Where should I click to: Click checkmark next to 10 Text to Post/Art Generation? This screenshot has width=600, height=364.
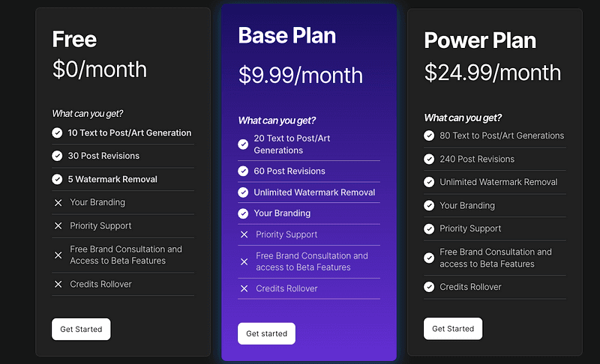click(x=57, y=133)
